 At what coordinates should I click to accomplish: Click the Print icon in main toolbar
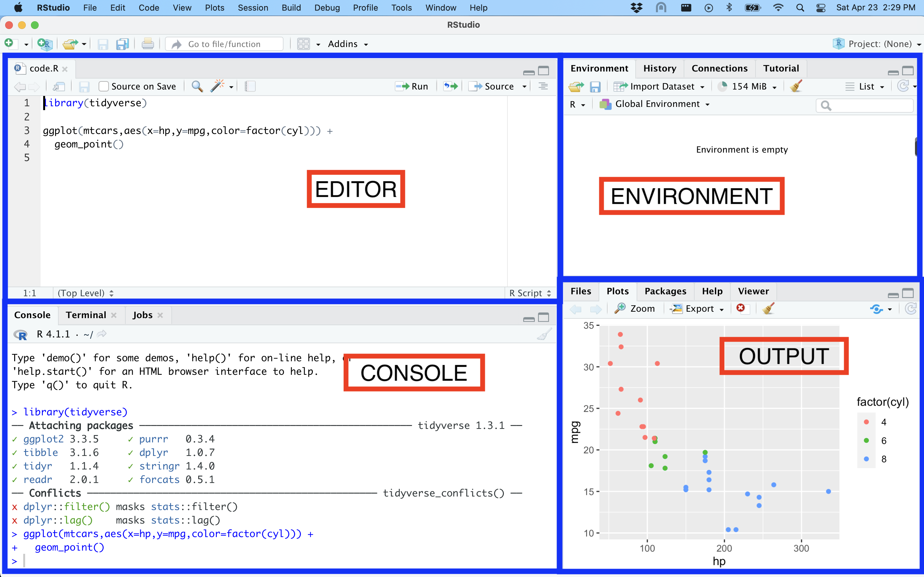tap(148, 44)
